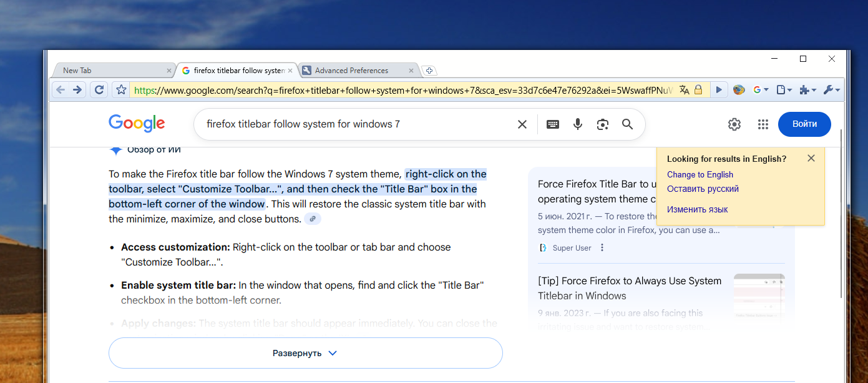Open the Google apps grid
868x383 pixels.
pos(763,124)
